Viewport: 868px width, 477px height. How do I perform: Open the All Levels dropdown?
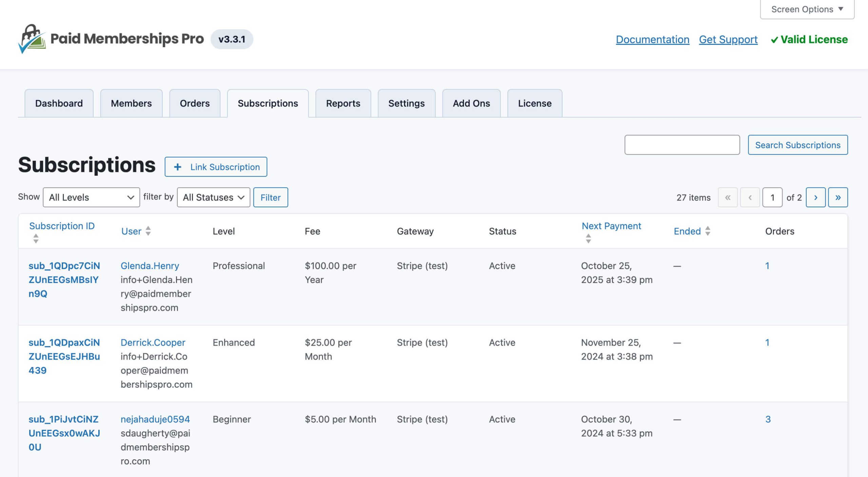(91, 197)
